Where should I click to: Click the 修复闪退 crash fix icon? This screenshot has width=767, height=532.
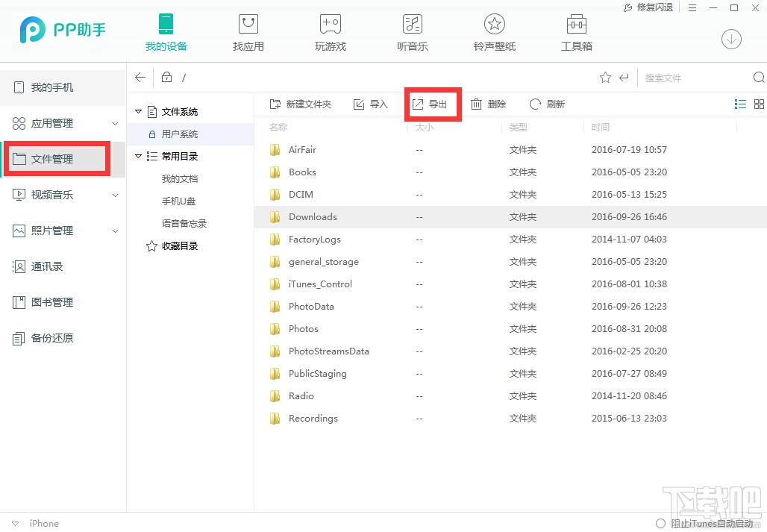tap(647, 7)
